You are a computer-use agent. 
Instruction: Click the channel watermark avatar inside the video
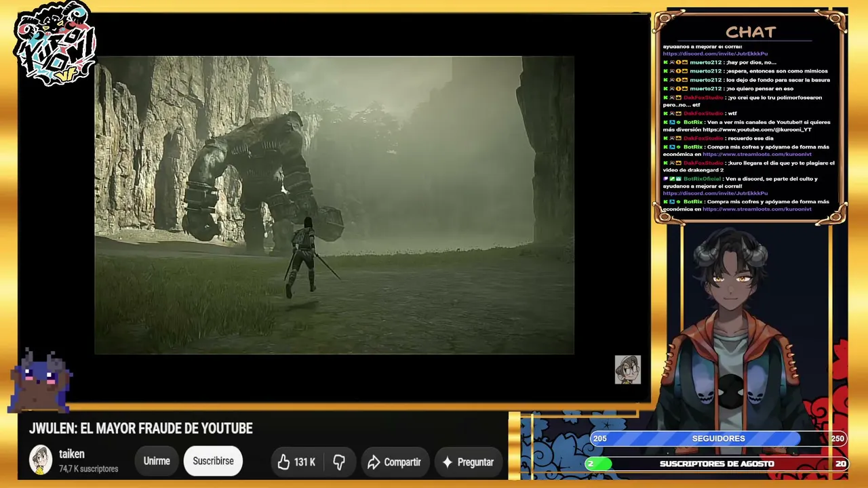(x=627, y=369)
